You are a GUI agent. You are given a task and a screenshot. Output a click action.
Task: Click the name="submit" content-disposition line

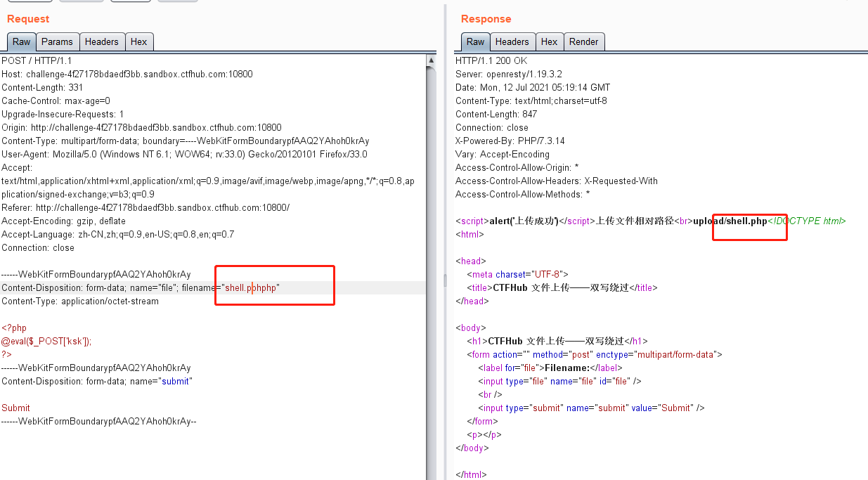97,381
